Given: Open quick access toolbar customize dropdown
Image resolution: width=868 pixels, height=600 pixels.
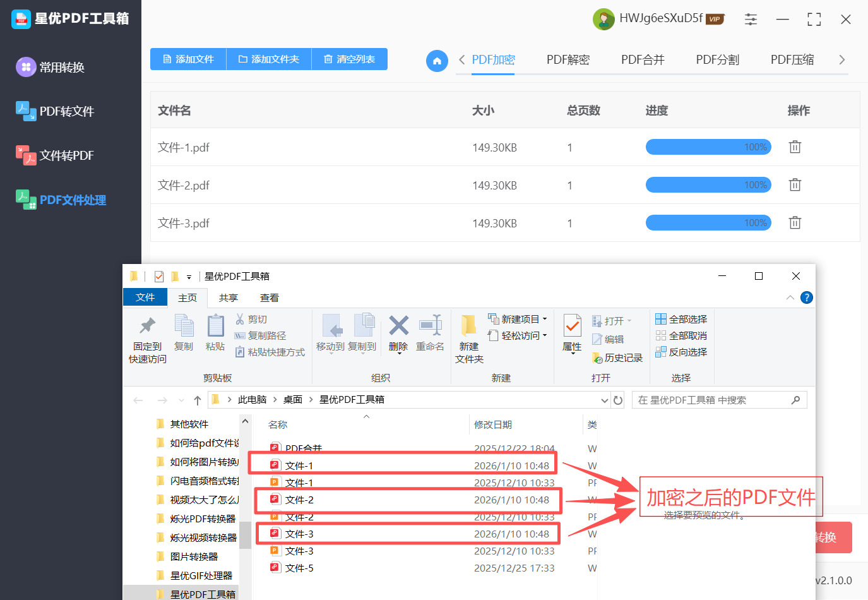Looking at the screenshot, I should pyautogui.click(x=189, y=277).
